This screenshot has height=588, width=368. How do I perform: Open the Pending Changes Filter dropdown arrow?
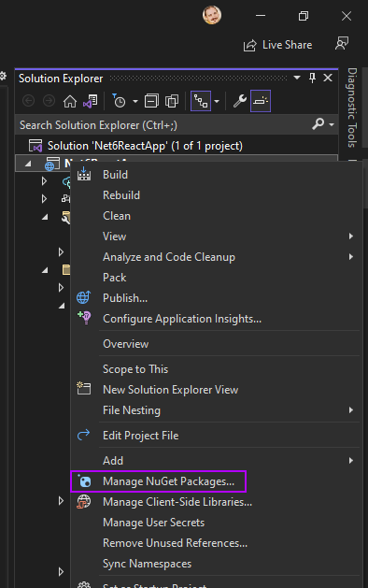point(135,101)
